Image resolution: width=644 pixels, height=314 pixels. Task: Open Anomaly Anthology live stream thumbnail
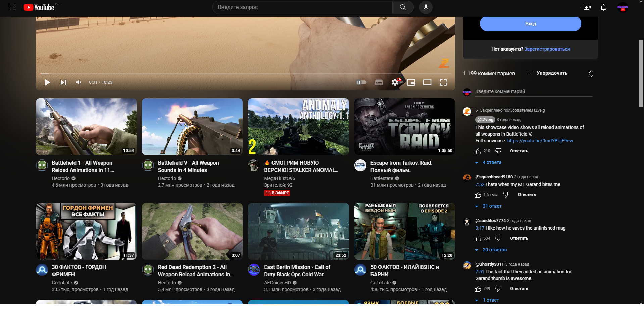click(x=298, y=127)
